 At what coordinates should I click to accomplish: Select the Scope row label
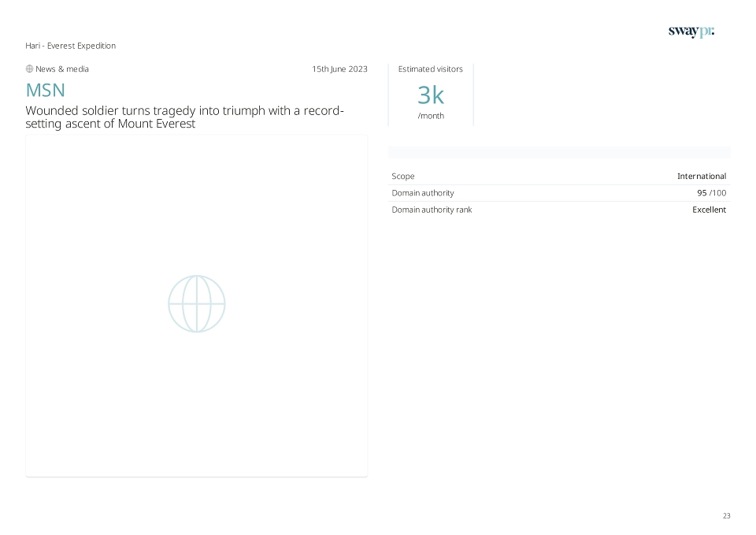[403, 176]
